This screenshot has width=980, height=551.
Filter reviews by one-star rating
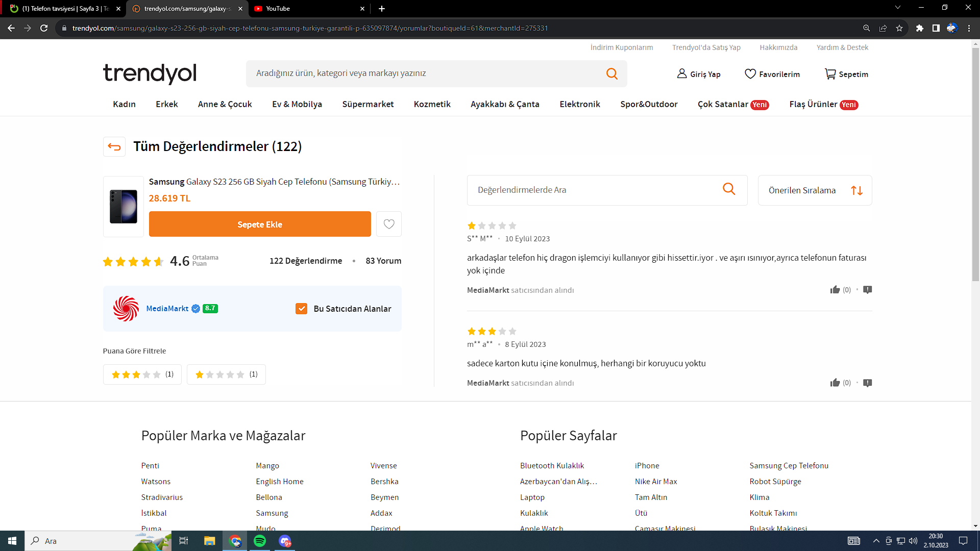[226, 374]
